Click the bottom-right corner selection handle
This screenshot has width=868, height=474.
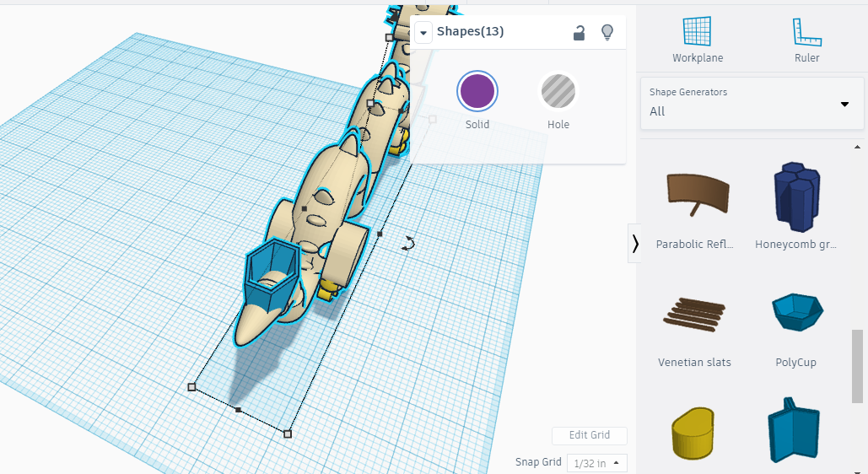288,434
